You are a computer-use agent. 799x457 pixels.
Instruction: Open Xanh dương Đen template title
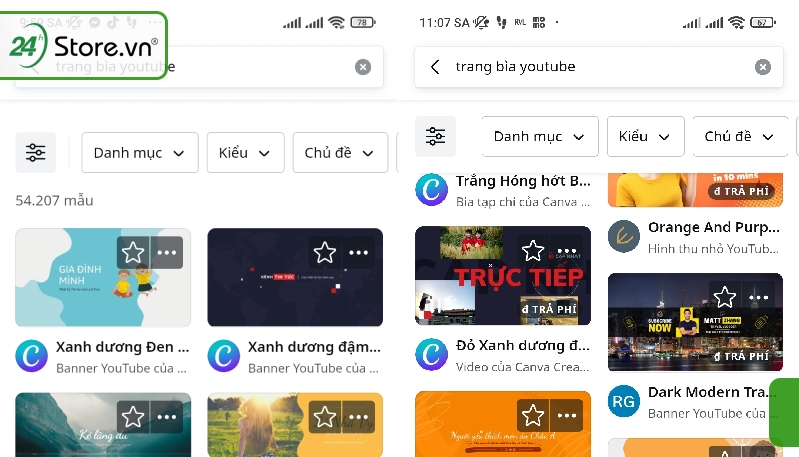[122, 347]
